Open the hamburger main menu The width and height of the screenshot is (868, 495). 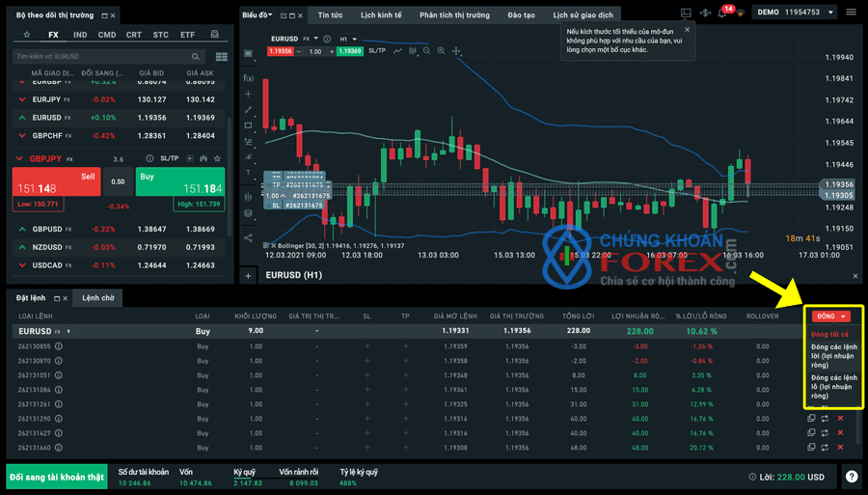coord(852,12)
